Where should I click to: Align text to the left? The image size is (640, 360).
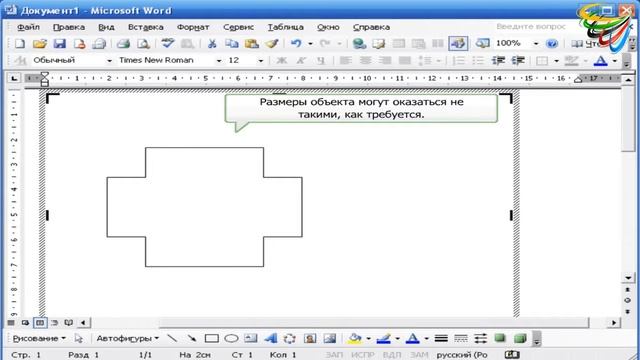click(345, 60)
